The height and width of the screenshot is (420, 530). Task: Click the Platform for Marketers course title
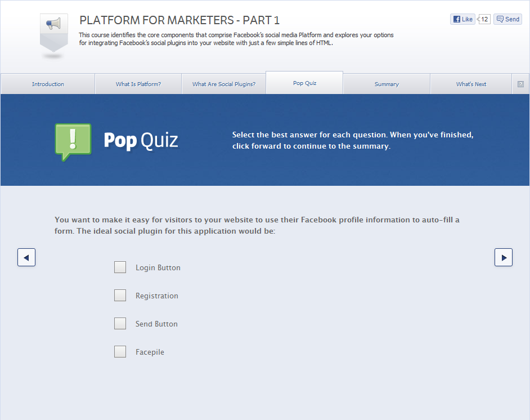[179, 20]
